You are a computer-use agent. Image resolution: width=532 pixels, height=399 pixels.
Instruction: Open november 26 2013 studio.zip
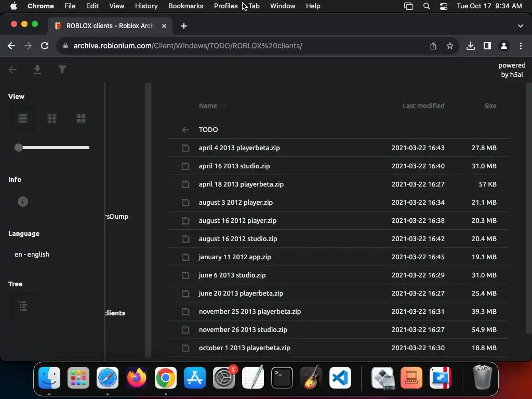tap(338, 329)
